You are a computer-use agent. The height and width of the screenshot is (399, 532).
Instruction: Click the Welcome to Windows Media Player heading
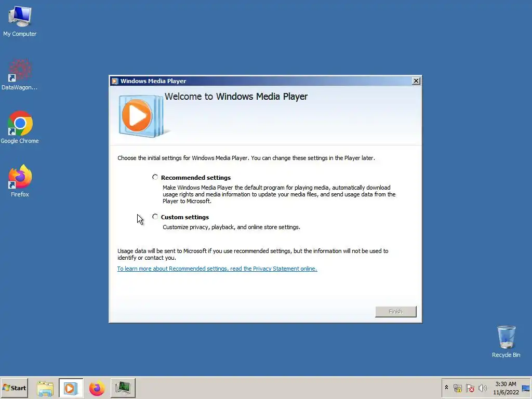pos(236,97)
